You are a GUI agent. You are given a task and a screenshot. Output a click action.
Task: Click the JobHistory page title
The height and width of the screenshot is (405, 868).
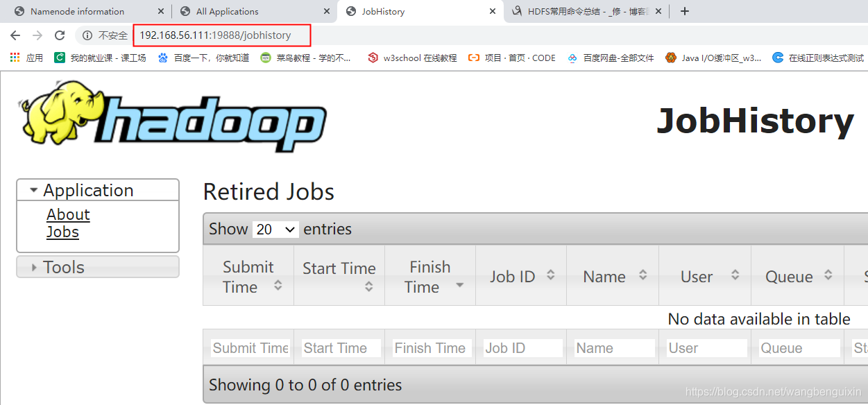[x=755, y=121]
